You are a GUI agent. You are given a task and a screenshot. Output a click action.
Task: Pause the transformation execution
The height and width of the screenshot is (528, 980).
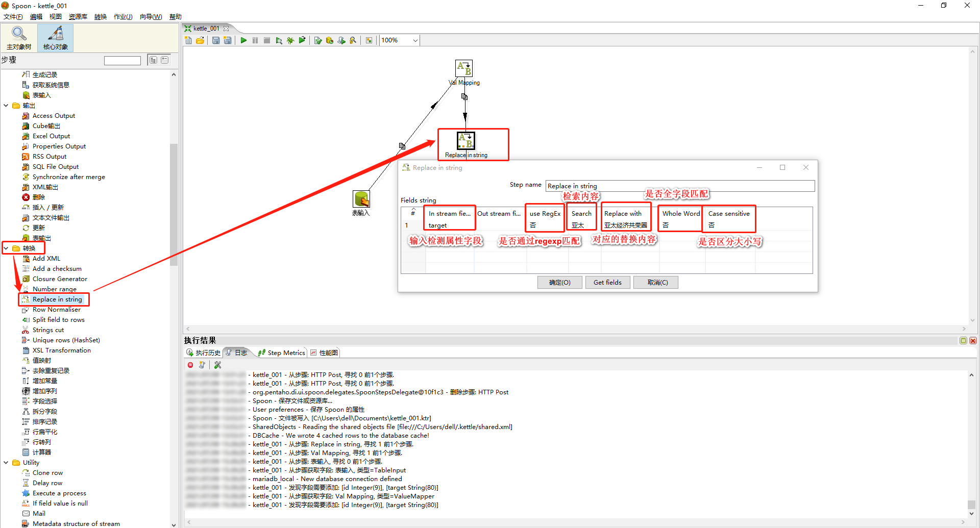(255, 40)
